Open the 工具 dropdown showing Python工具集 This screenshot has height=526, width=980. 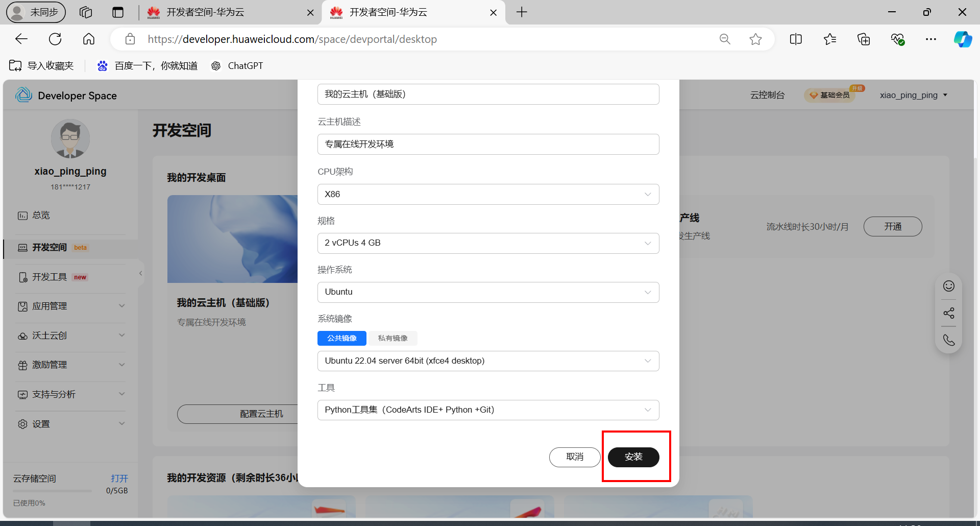(x=487, y=410)
